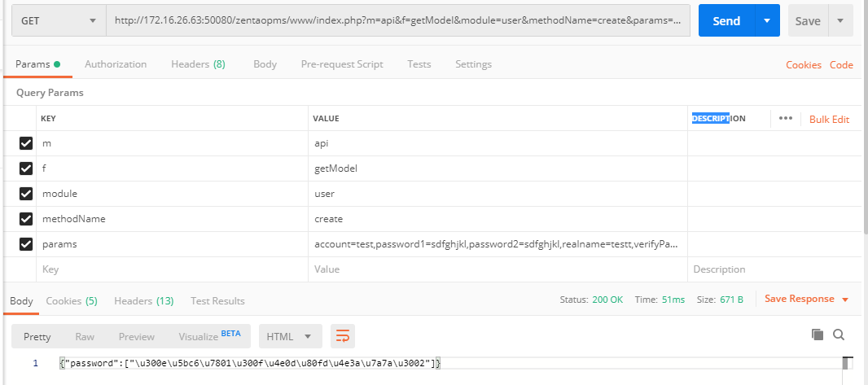This screenshot has height=385, width=868.
Task: Click the wrap lines icon in response toolbar
Action: point(343,335)
